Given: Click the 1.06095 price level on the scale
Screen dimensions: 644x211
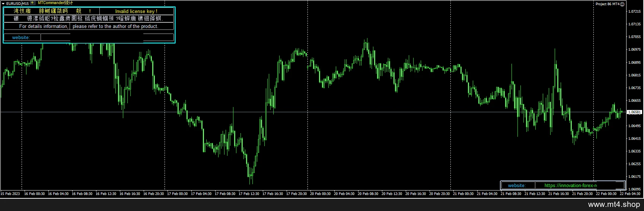Looking at the screenshot, I should pos(634,189).
